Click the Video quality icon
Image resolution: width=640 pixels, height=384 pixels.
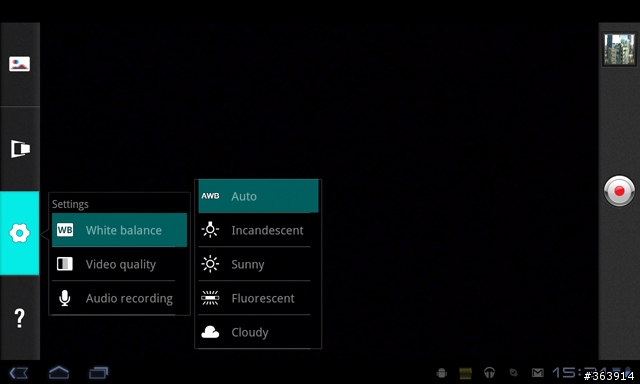pyautogui.click(x=65, y=264)
